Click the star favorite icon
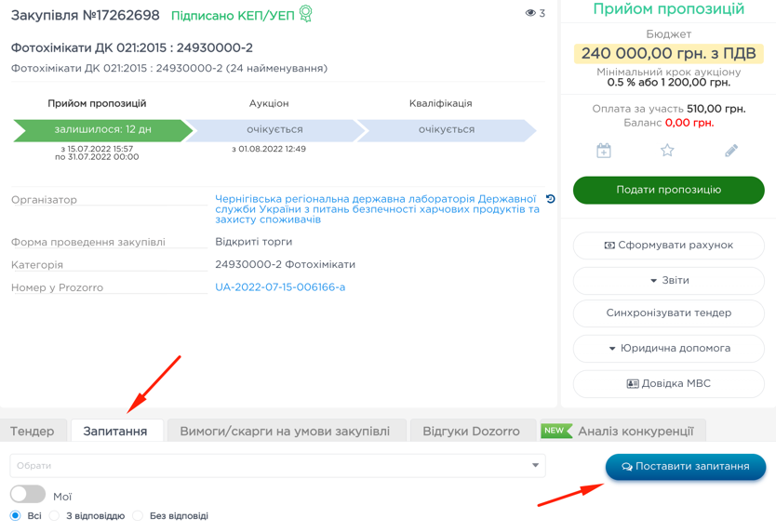This screenshot has height=532, width=776. 667,151
